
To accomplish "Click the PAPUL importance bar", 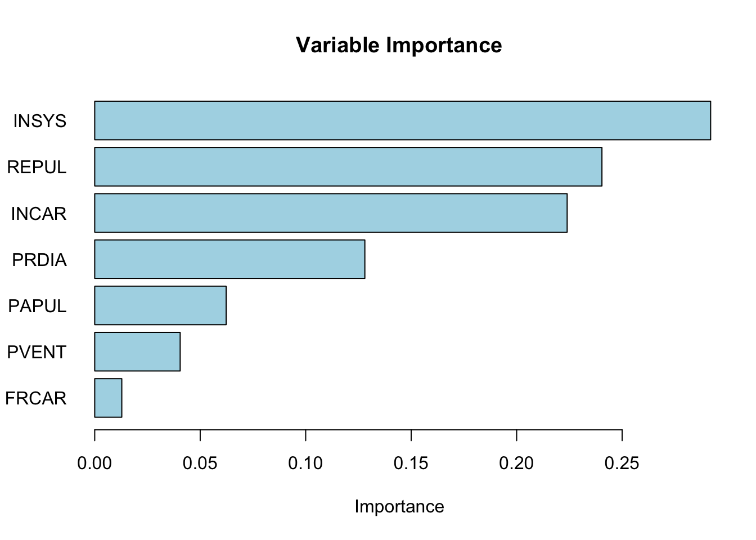I will click(x=160, y=305).
